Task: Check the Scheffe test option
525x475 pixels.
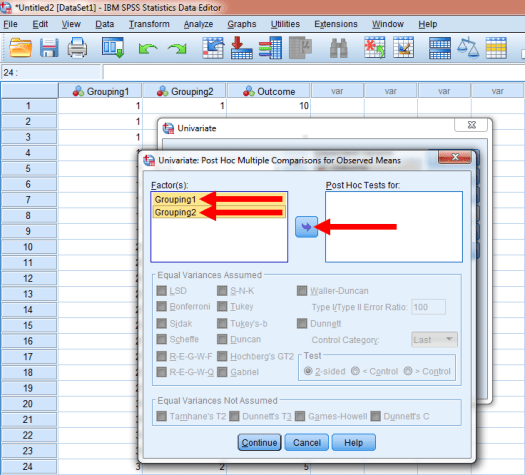Action: click(x=161, y=339)
